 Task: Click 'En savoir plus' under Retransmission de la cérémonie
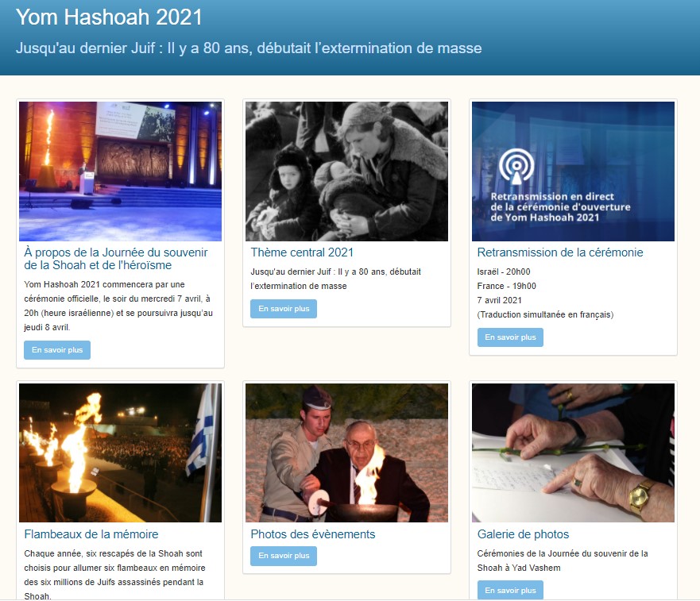point(510,337)
